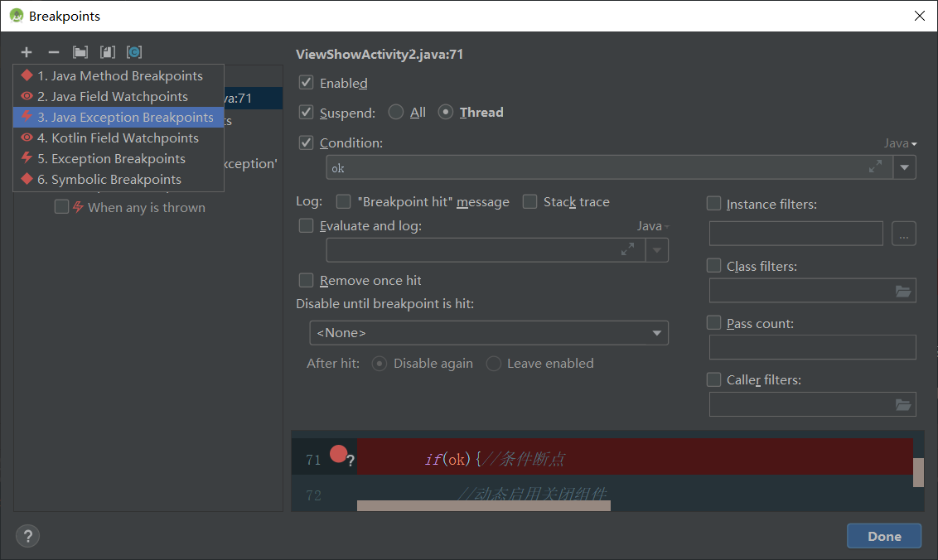Click the Add breakpoint plus icon

[27, 52]
